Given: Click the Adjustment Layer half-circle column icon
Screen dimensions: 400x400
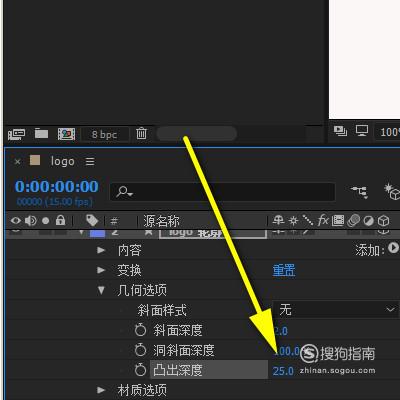Looking at the screenshot, I should 368,221.
